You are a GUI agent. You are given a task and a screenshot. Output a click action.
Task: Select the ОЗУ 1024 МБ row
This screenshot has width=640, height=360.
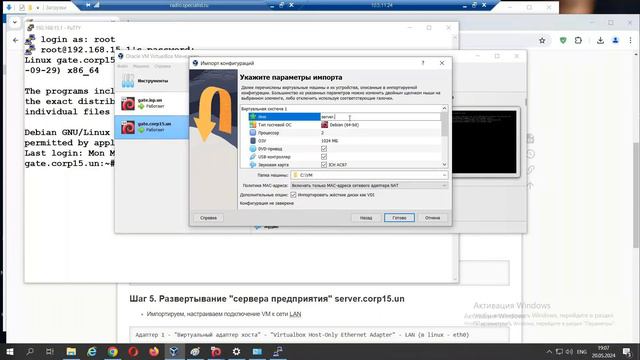tap(345, 141)
